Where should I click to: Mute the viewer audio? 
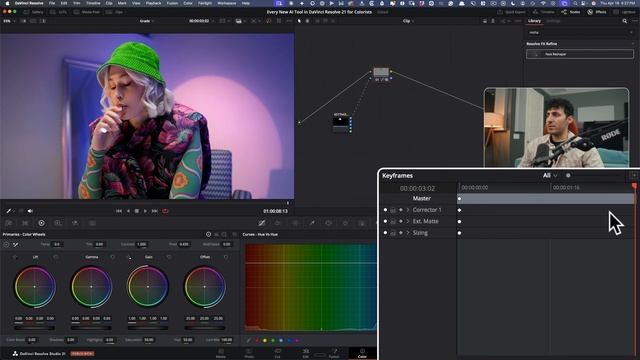[30, 211]
